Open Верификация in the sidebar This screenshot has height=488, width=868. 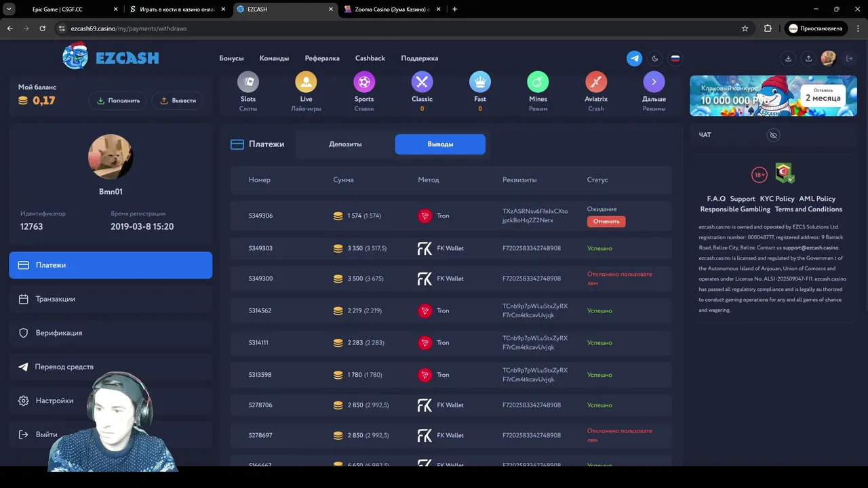111,333
